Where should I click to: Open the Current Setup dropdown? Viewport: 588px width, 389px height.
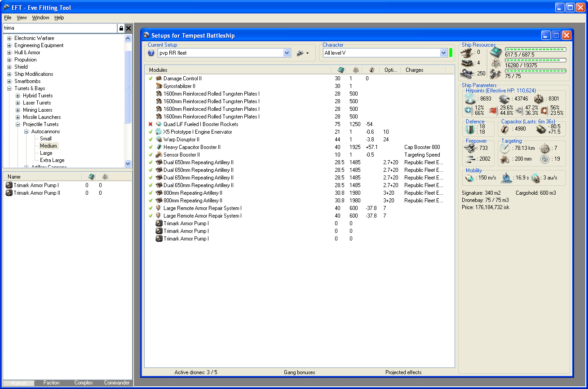(287, 53)
